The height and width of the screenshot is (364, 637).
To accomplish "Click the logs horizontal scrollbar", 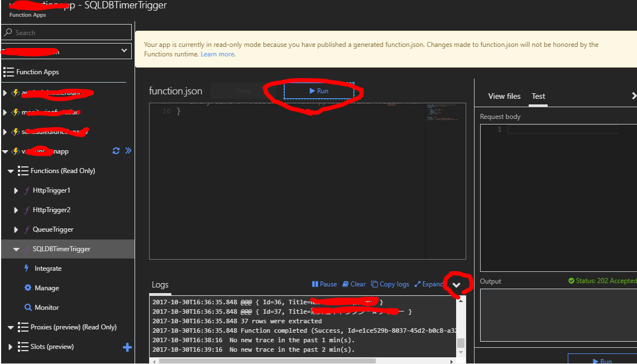I will 267,361.
